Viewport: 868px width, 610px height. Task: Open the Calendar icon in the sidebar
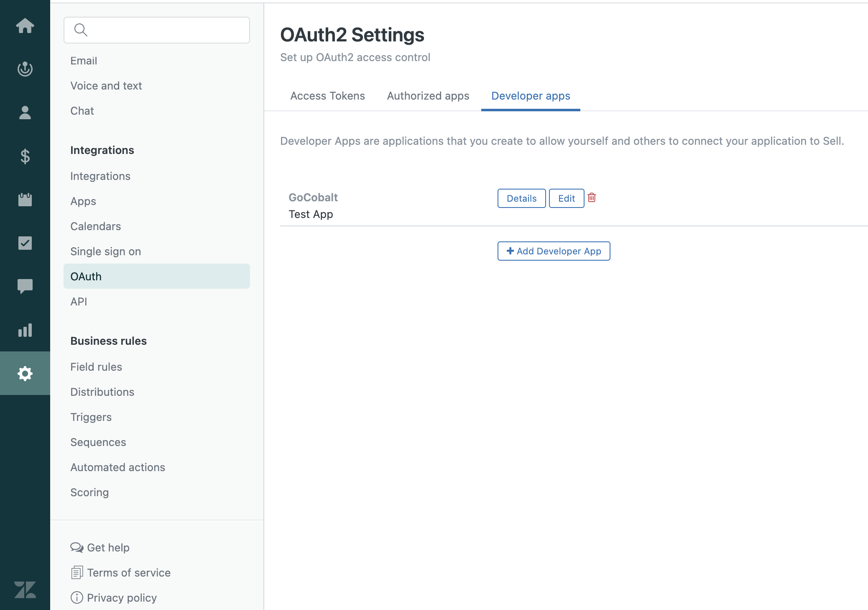(x=25, y=200)
